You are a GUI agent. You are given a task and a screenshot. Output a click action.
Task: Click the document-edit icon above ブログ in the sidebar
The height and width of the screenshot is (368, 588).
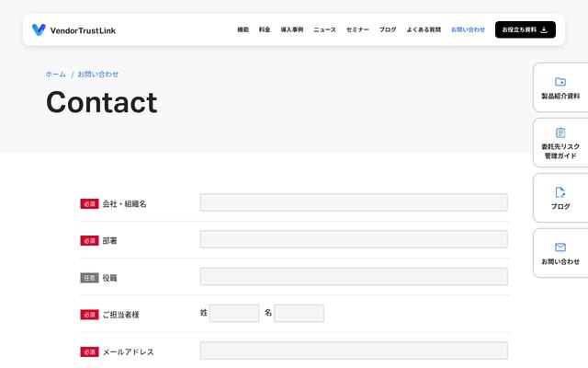coord(560,192)
